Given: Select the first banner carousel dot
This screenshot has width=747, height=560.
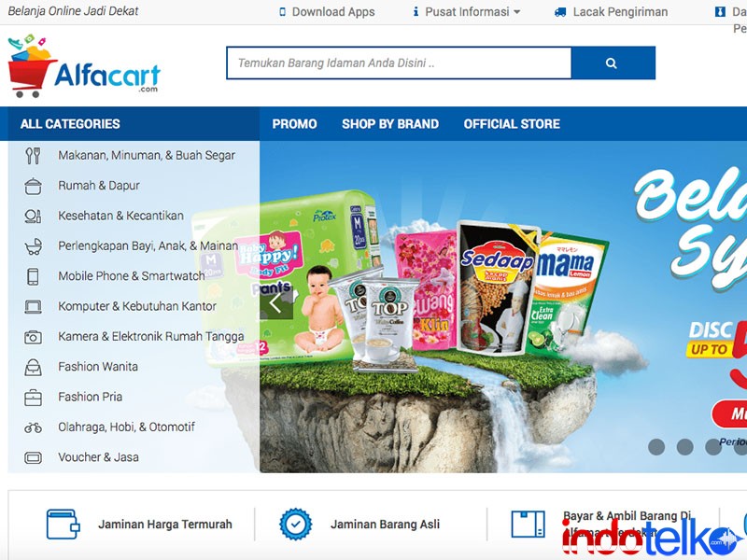Looking at the screenshot, I should pos(656,447).
